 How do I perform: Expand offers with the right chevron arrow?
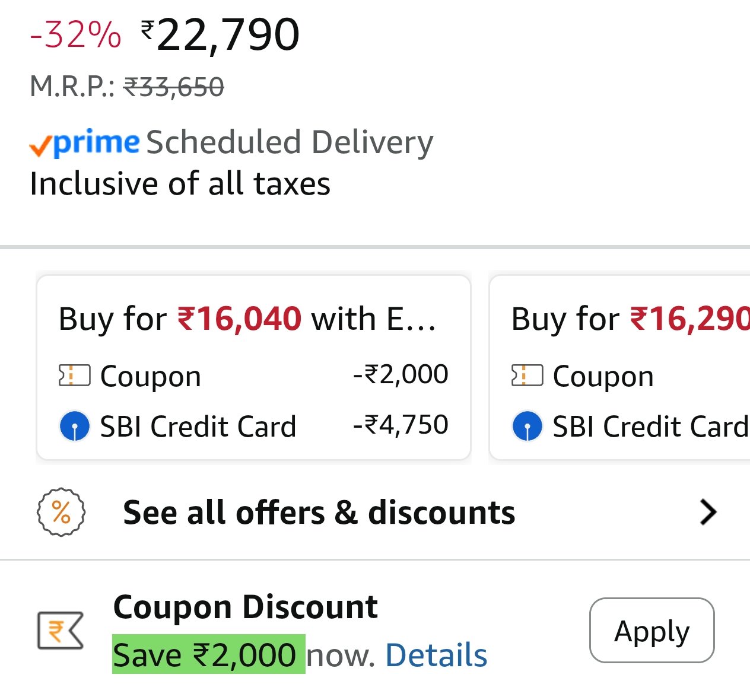pyautogui.click(x=708, y=513)
